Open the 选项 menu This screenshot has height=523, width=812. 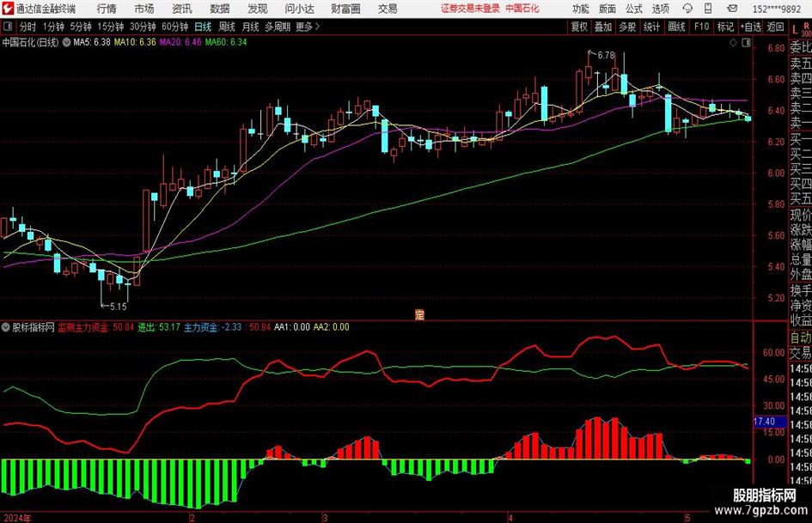[x=660, y=9]
